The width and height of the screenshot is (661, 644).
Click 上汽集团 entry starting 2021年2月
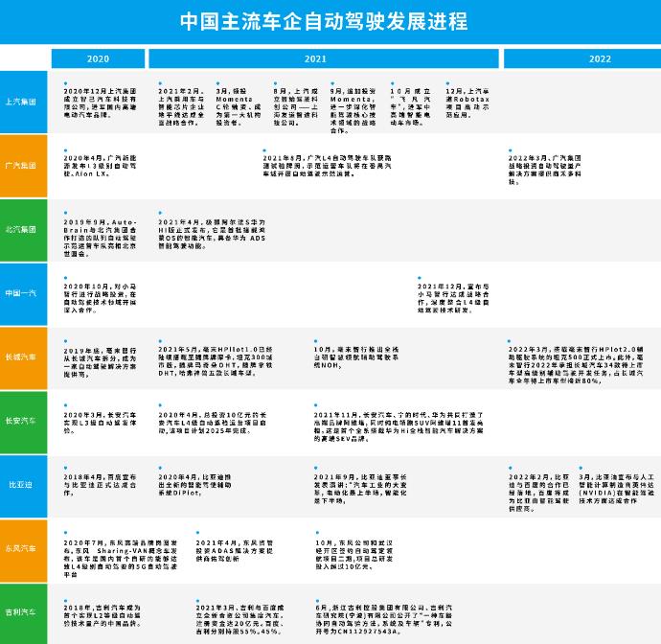point(181,106)
